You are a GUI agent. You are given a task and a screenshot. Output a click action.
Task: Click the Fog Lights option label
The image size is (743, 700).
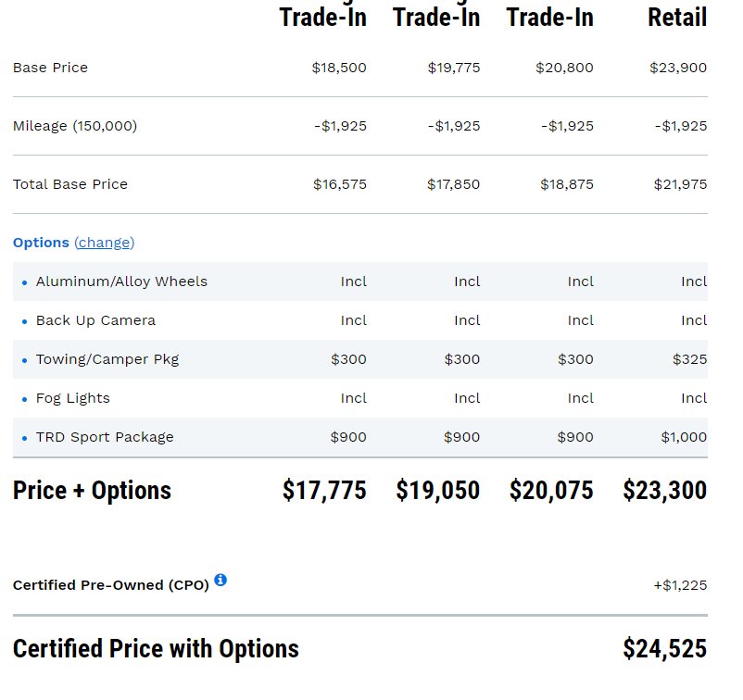72,398
